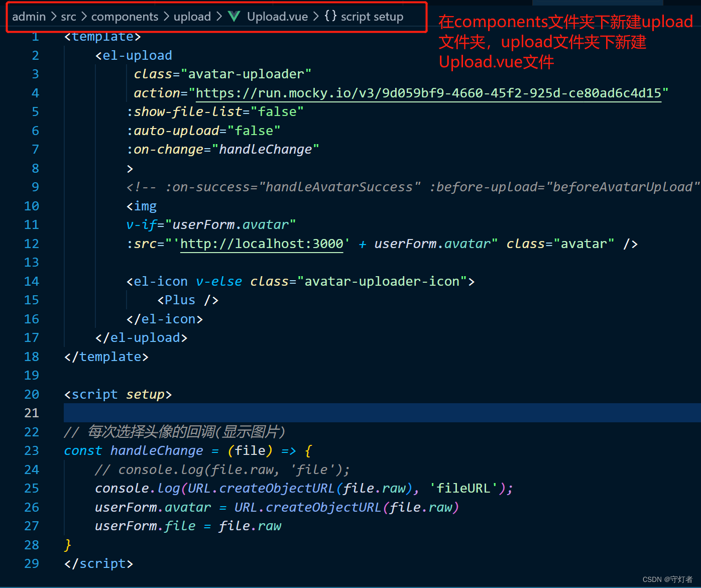Click the admin breadcrumb segment
701x588 pixels.
(29, 17)
